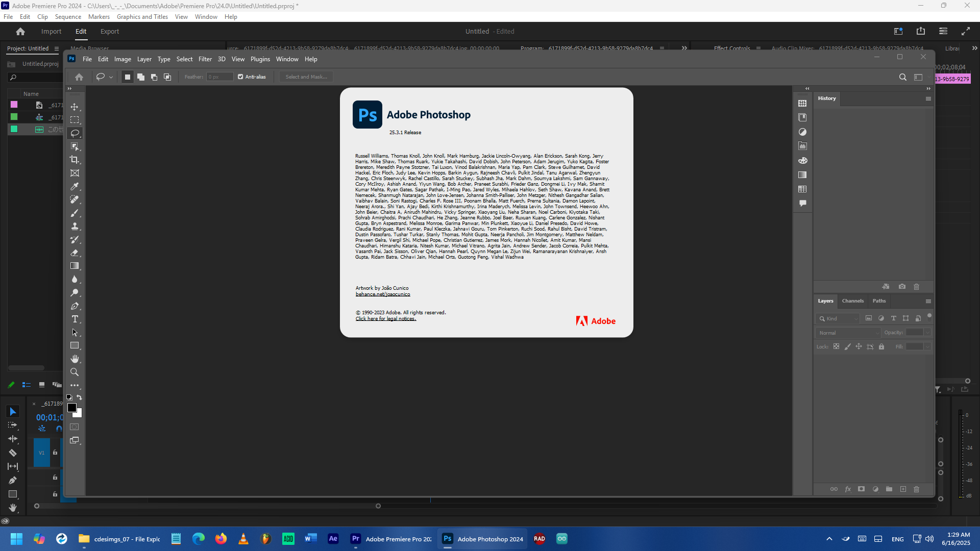Click Select and Mask button

pos(306,77)
